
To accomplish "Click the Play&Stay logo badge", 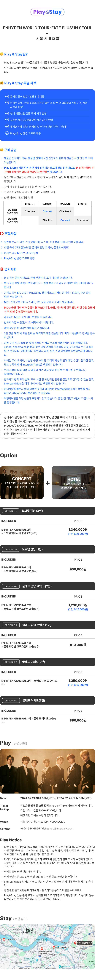I will pyautogui.click(x=47, y=12).
